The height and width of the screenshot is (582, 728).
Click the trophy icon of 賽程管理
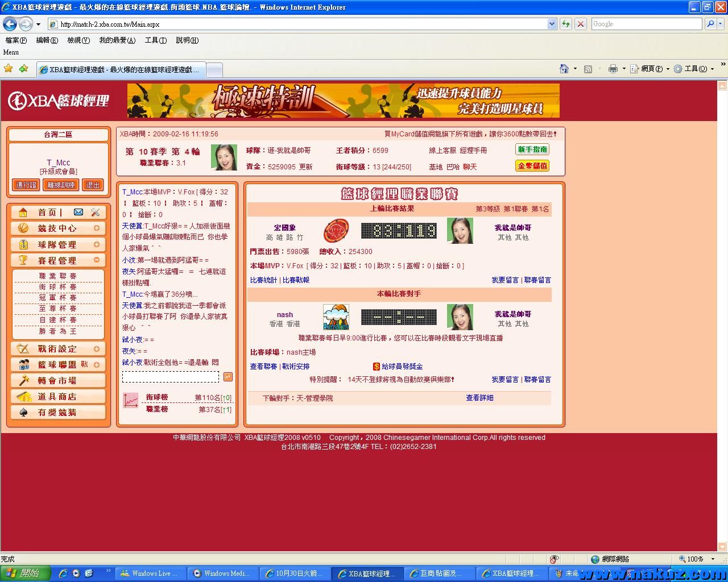(23, 260)
